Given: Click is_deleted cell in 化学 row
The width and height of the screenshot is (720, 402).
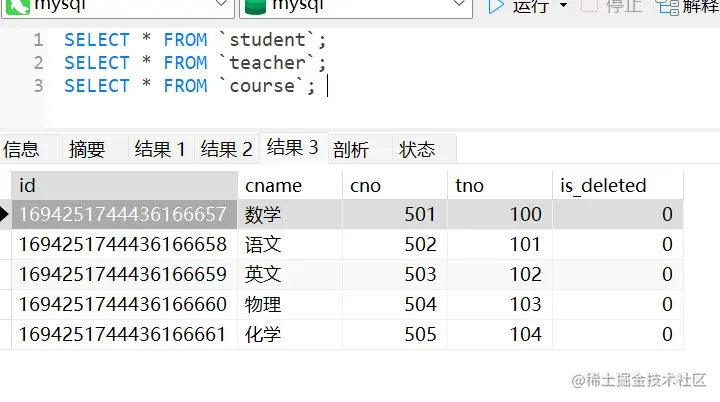Looking at the screenshot, I should pyautogui.click(x=618, y=334).
